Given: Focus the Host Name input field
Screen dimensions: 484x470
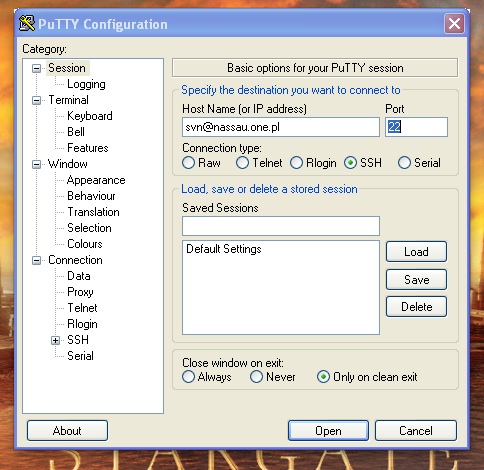Looking at the screenshot, I should (281, 127).
